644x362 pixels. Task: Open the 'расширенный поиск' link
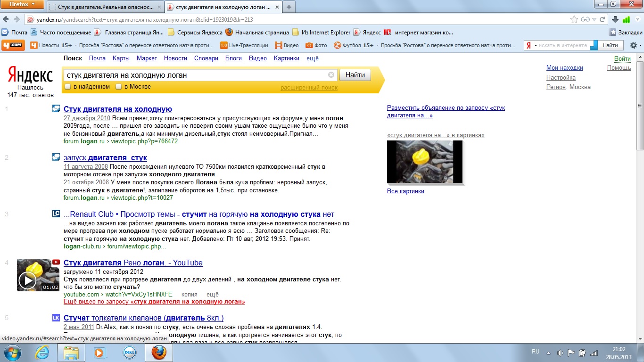309,88
